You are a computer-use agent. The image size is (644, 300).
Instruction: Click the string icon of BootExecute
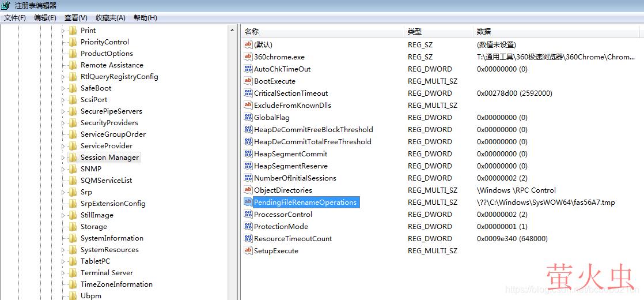pyautogui.click(x=248, y=81)
